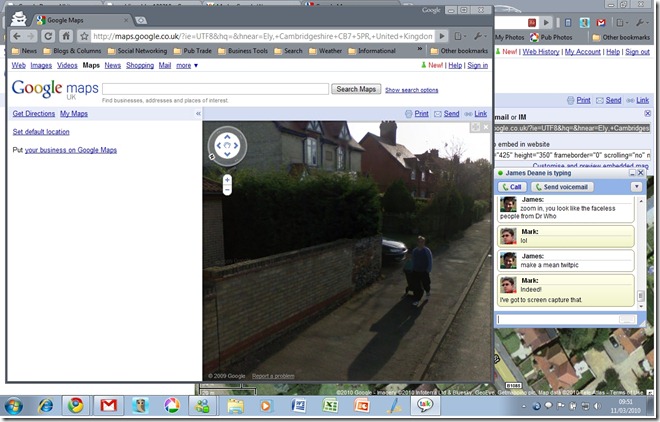Open the page menu icon in Chrome
This screenshot has width=660, height=422.
coord(460,36)
